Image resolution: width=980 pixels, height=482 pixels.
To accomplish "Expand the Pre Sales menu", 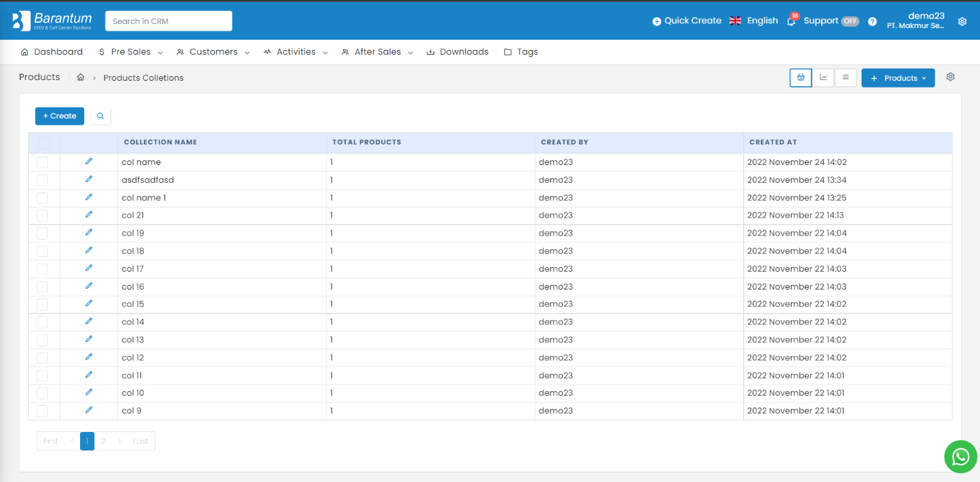I will tap(130, 52).
